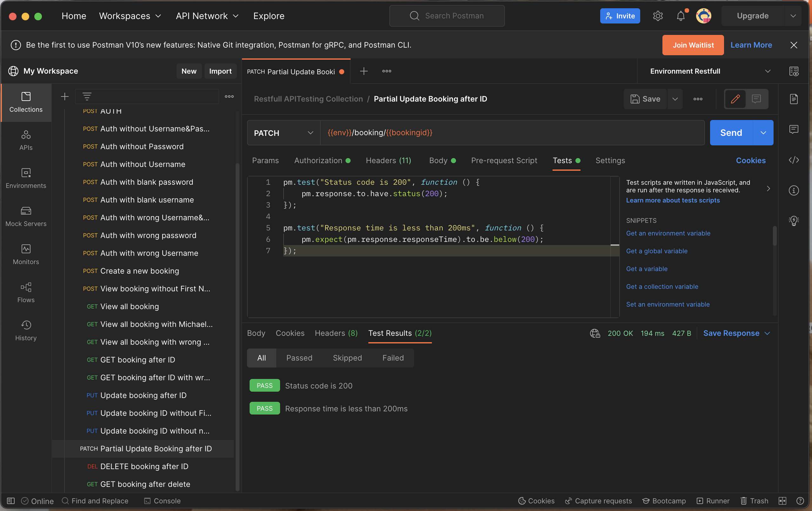The height and width of the screenshot is (511, 812).
Task: Select the APIs sidebar icon
Action: (26, 140)
